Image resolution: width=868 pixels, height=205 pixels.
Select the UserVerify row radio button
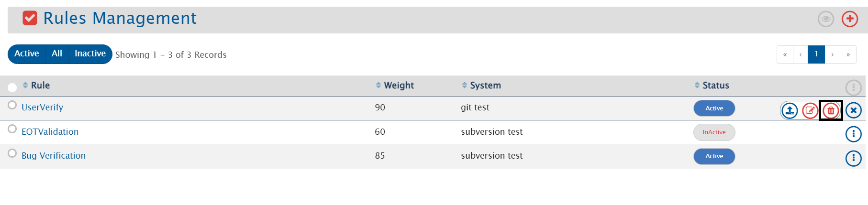click(12, 105)
